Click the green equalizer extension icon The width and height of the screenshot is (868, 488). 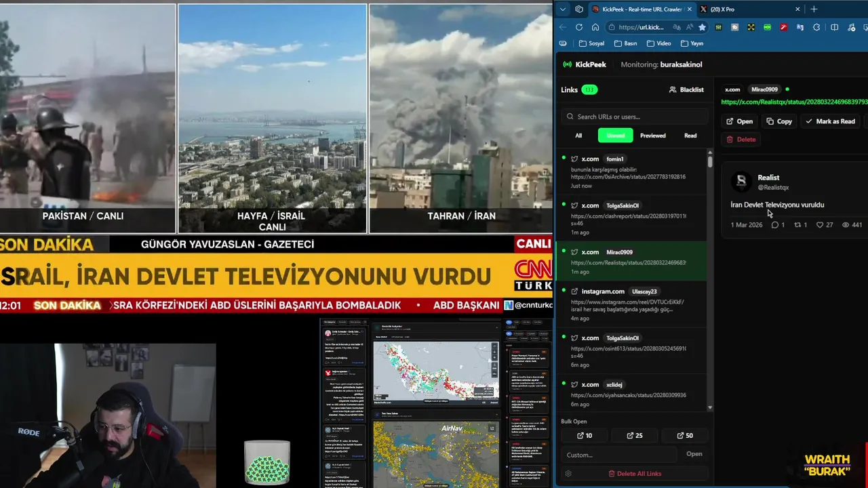click(718, 27)
